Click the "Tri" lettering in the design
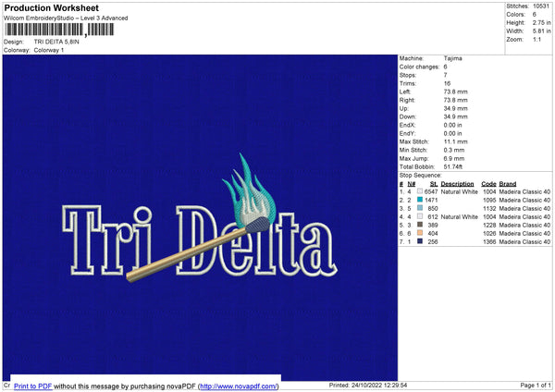The width and height of the screenshot is (555, 392). pos(107,240)
